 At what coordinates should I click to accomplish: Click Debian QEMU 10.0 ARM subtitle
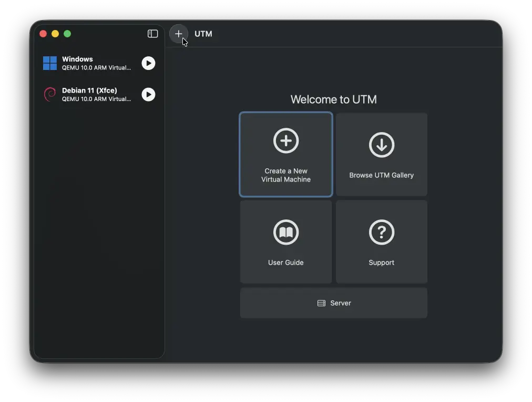(x=96, y=99)
